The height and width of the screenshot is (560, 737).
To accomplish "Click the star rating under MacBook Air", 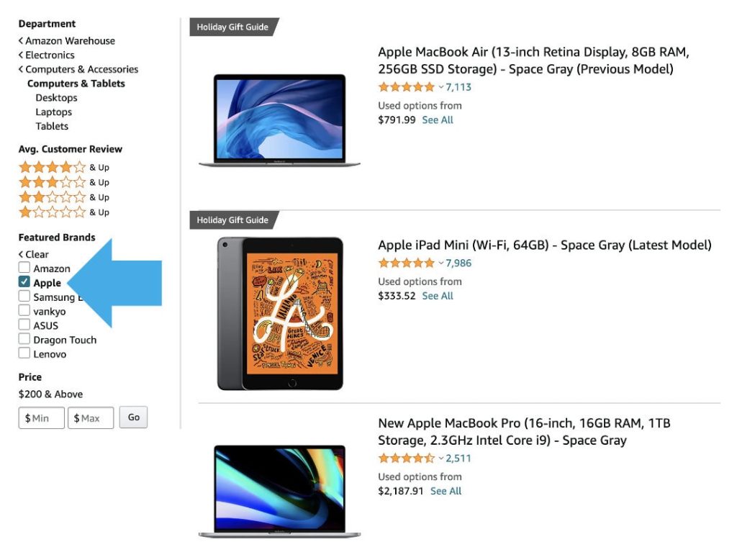I will click(x=406, y=86).
